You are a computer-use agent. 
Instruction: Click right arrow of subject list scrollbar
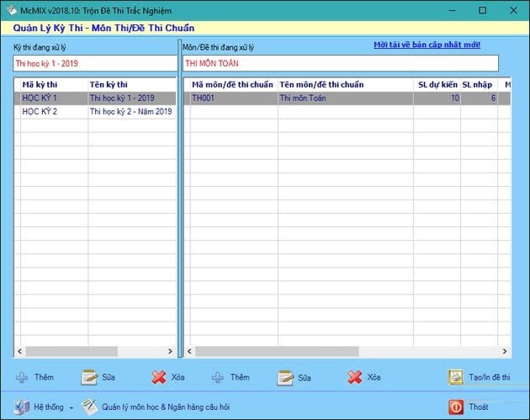[505, 351]
